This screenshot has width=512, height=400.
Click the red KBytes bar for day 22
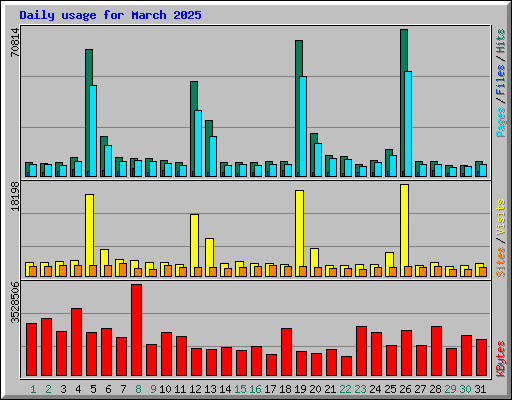[346, 366]
